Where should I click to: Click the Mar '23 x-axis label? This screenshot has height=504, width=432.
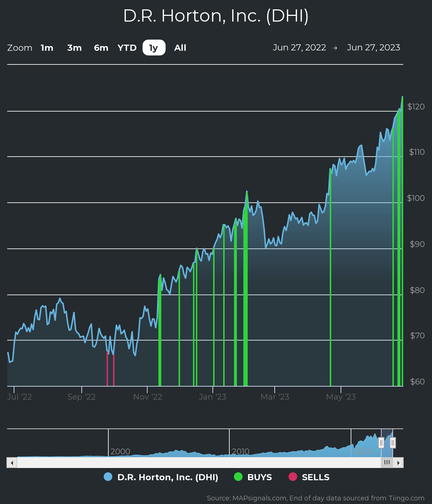point(275,397)
